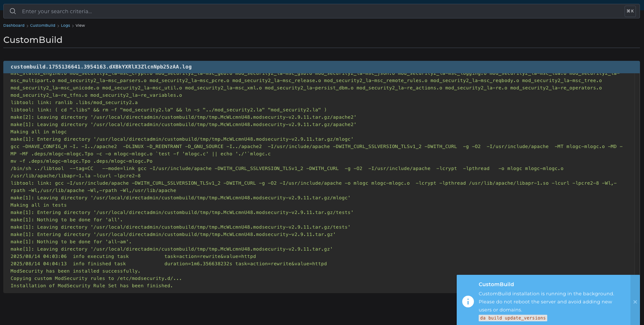
Task: Click the 'mv -f .deps/mlogc-mlogc.Tpo' line
Action: pyautogui.click(x=81, y=161)
